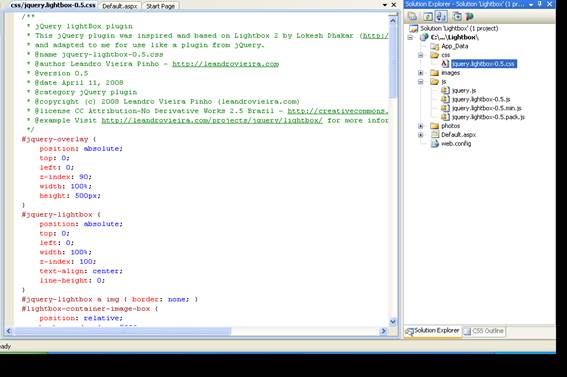Click '#lightbox-container-image-box {' line

pyautogui.click(x=90, y=309)
